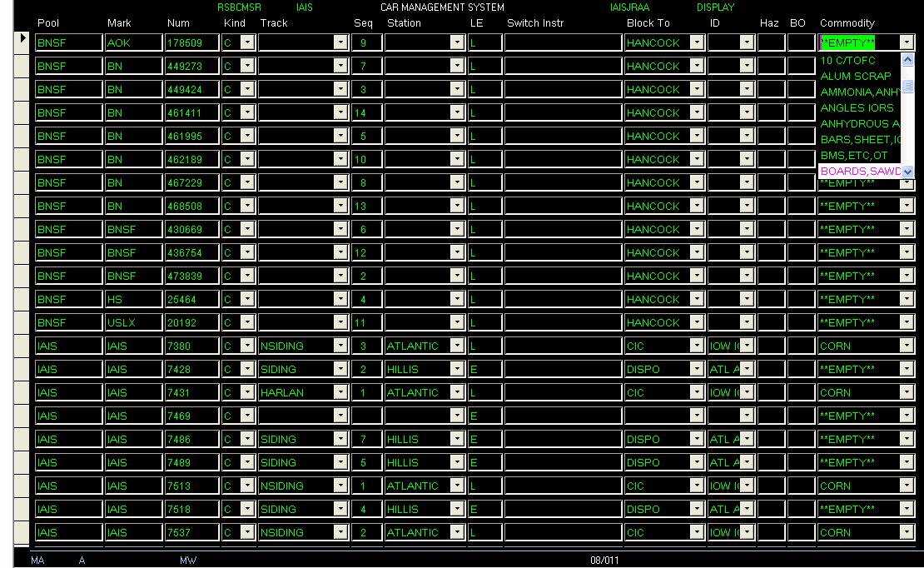Open the Kind dropdown for car 178509
This screenshot has height=568, width=924.
247,42
